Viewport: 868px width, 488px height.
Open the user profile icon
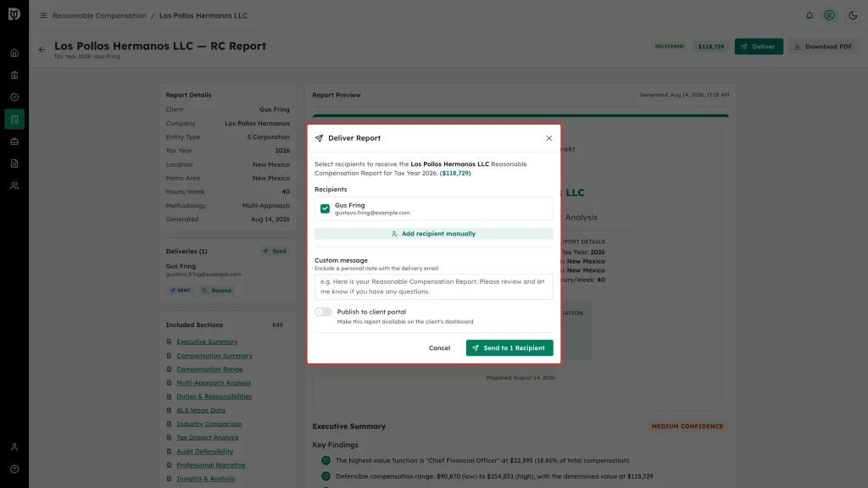click(829, 15)
